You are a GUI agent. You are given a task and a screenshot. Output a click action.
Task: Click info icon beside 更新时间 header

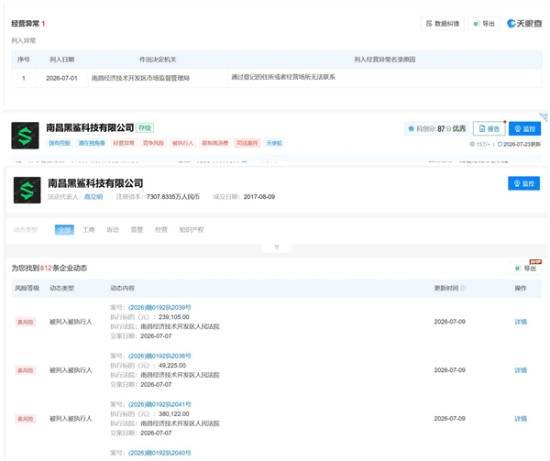click(x=463, y=288)
